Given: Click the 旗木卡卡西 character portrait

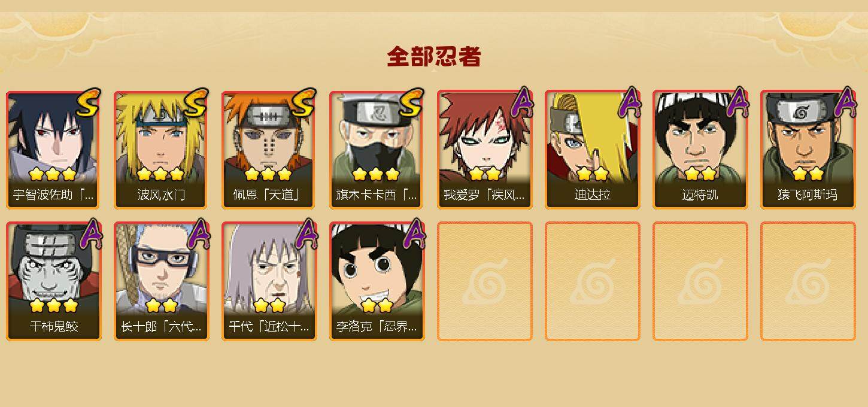Looking at the screenshot, I should point(377,150).
